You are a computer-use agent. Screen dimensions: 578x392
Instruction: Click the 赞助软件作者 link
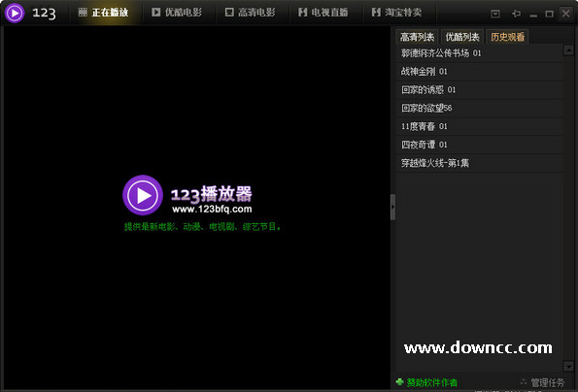click(x=432, y=383)
